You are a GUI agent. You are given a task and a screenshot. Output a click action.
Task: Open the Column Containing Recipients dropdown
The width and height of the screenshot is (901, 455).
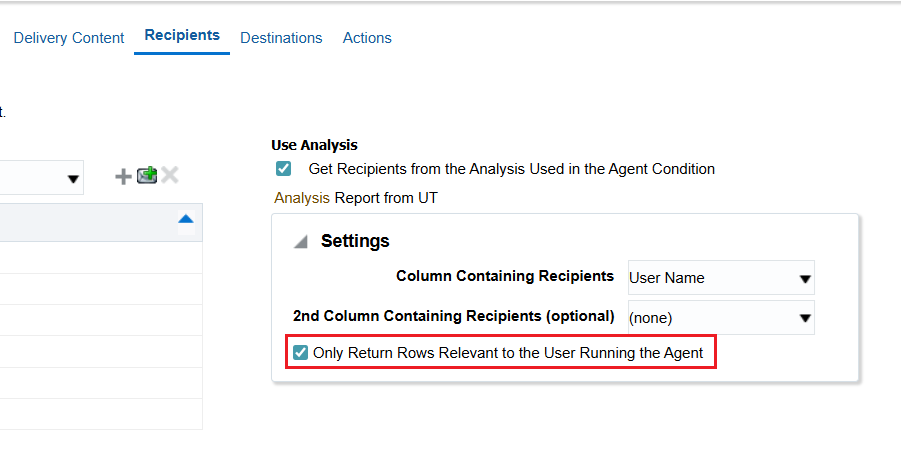click(721, 277)
